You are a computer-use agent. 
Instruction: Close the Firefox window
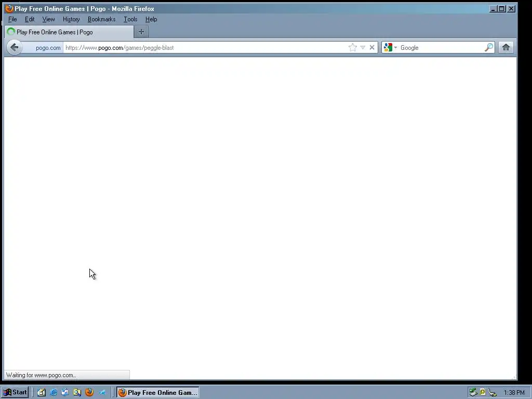click(511, 9)
